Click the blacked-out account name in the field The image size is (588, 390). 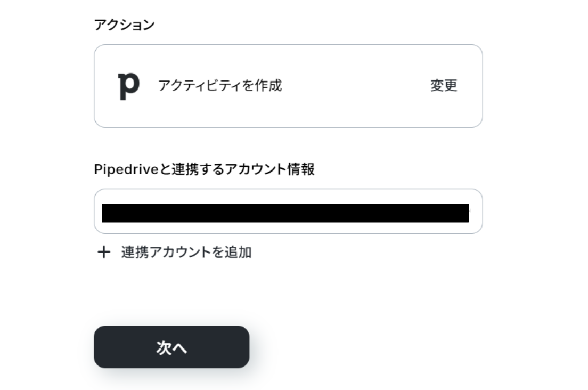click(285, 213)
